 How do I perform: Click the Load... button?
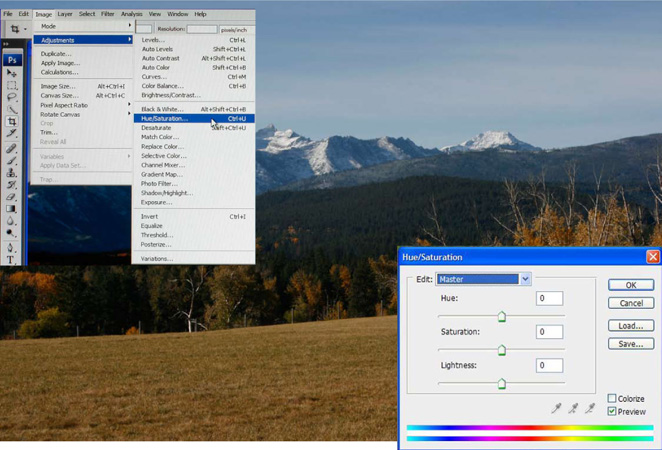[630, 326]
